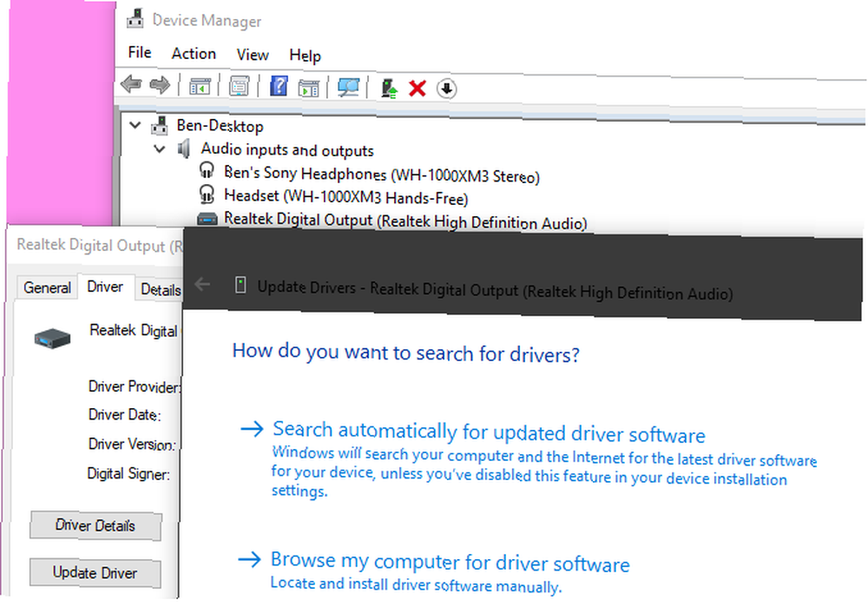Click the Realtek device icon in Properties dialog
The height and width of the screenshot is (613, 868).
click(53, 338)
